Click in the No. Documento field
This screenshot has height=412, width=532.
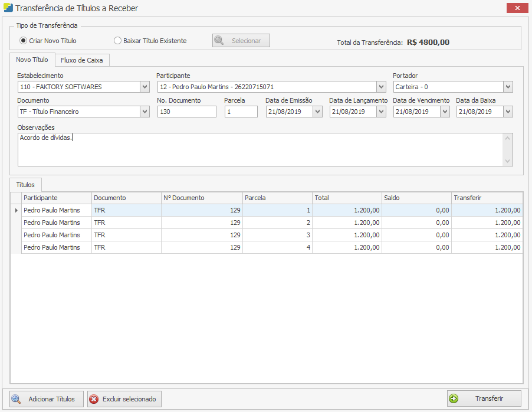coord(186,112)
